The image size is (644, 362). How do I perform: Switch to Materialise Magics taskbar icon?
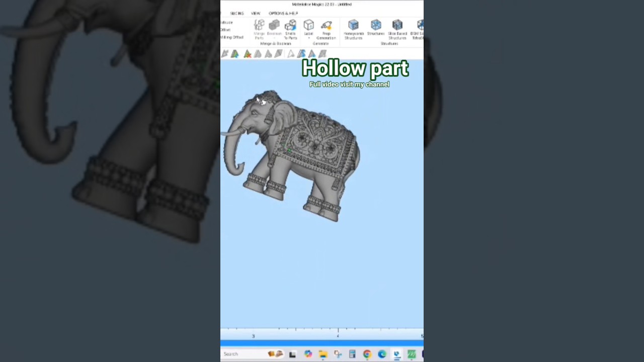[x=396, y=354]
